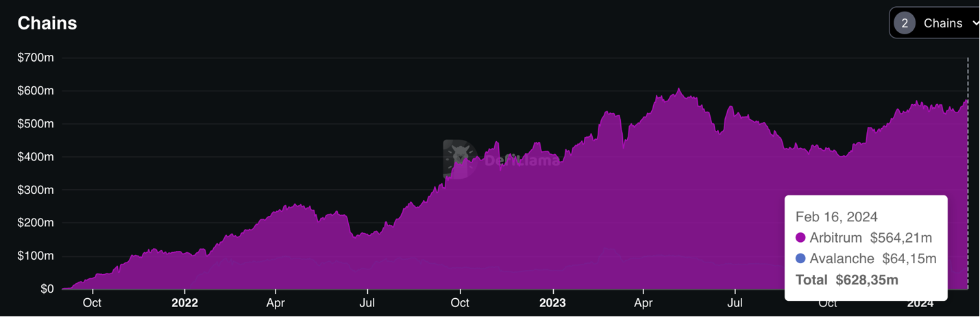Click the chevron arrow beside Chains

(x=975, y=23)
